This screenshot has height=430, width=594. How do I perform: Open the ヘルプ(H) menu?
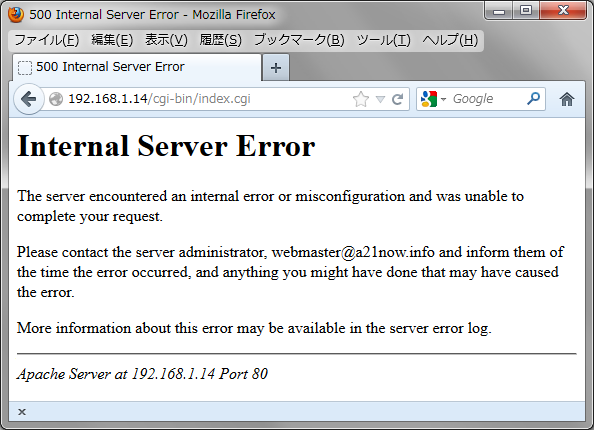pos(450,40)
